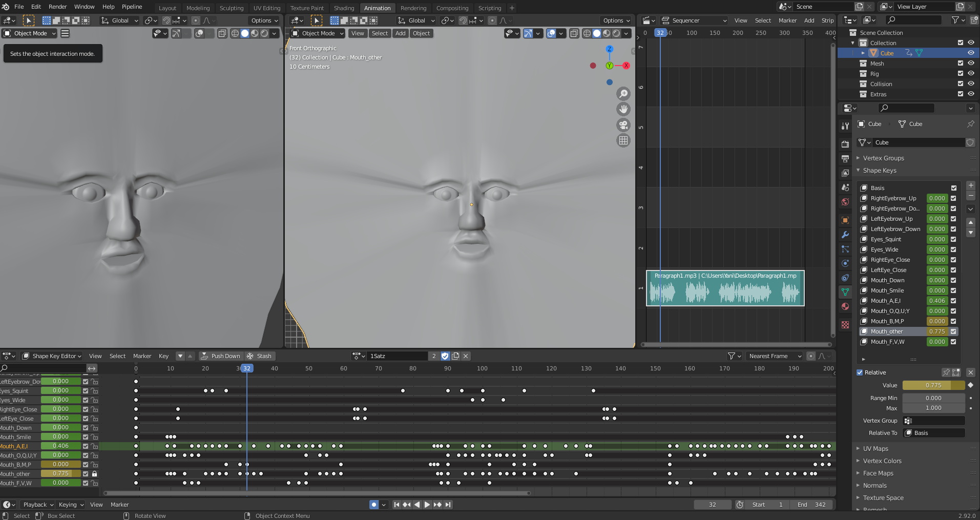
Task: Switch to the Sculpting workspace tab
Action: pos(232,8)
